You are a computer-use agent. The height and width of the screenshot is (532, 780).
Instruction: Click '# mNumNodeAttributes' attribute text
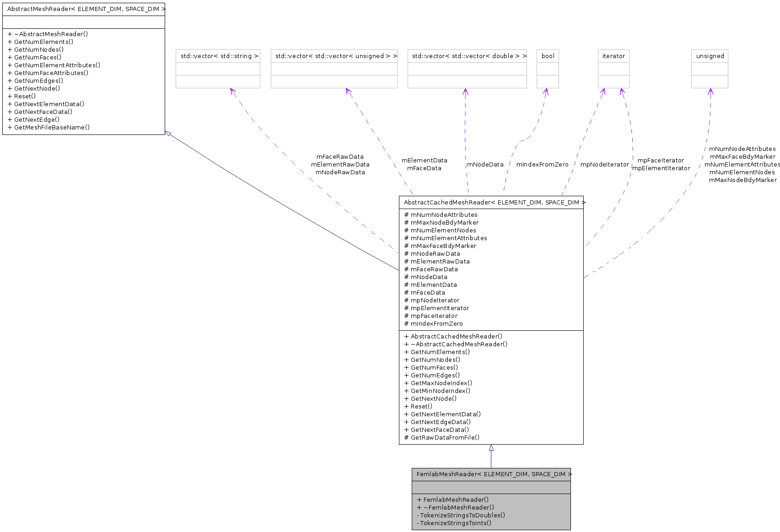tap(441, 215)
